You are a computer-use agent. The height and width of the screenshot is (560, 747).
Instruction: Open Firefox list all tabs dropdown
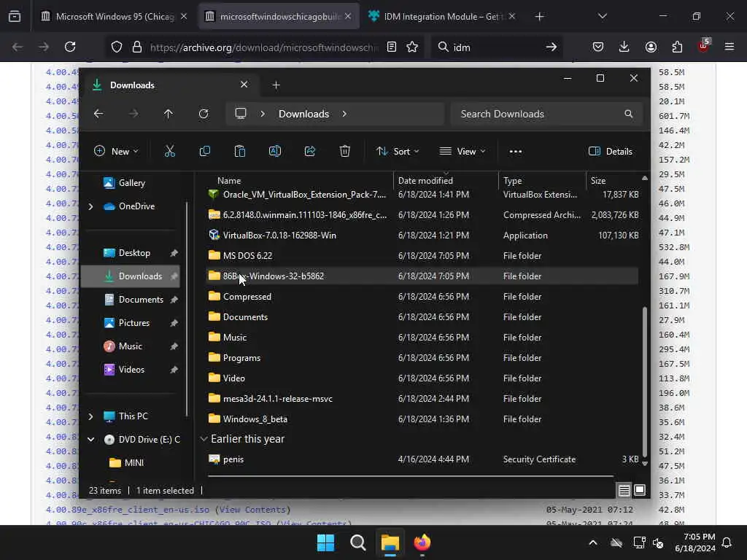click(602, 16)
